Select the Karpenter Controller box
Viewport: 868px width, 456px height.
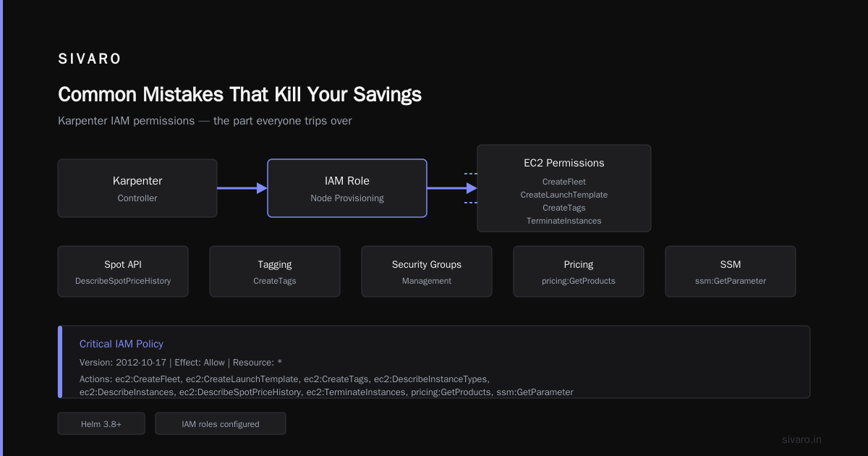point(137,188)
